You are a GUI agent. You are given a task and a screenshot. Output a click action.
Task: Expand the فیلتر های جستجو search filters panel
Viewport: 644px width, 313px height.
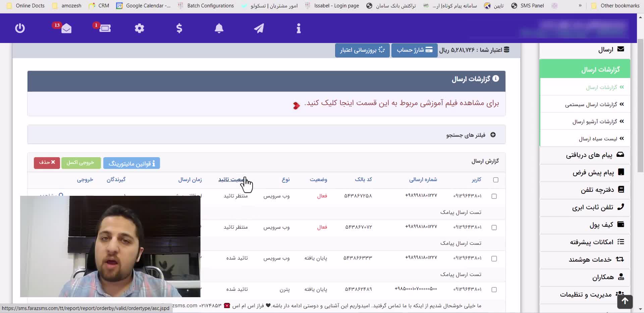(x=470, y=135)
